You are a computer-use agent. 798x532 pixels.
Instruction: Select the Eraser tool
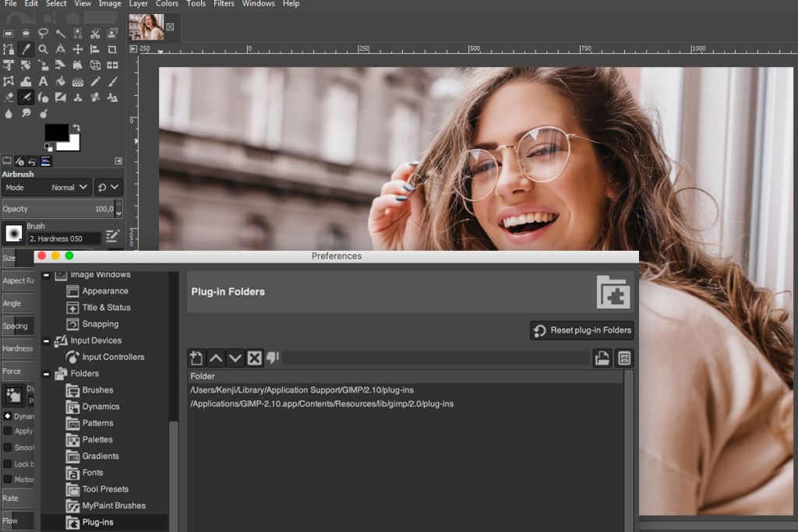(x=8, y=96)
